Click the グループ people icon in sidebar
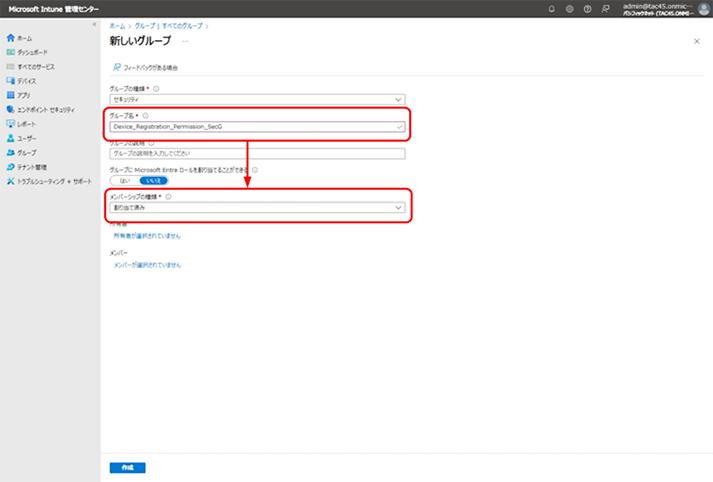This screenshot has width=713, height=482. (10, 153)
